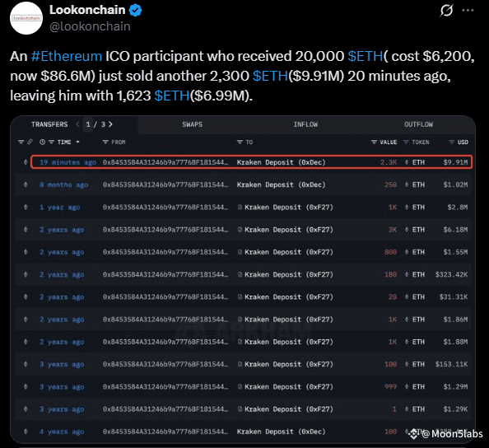This screenshot has width=489, height=448.
Task: Click the 2.3K value cell
Action: pos(389,162)
